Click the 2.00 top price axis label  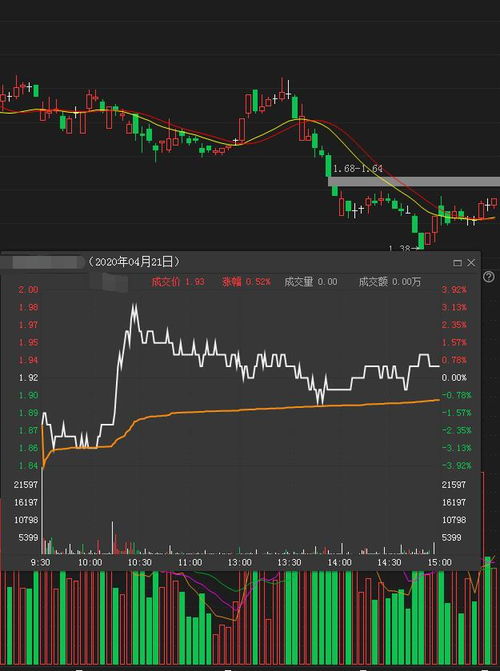click(x=28, y=290)
